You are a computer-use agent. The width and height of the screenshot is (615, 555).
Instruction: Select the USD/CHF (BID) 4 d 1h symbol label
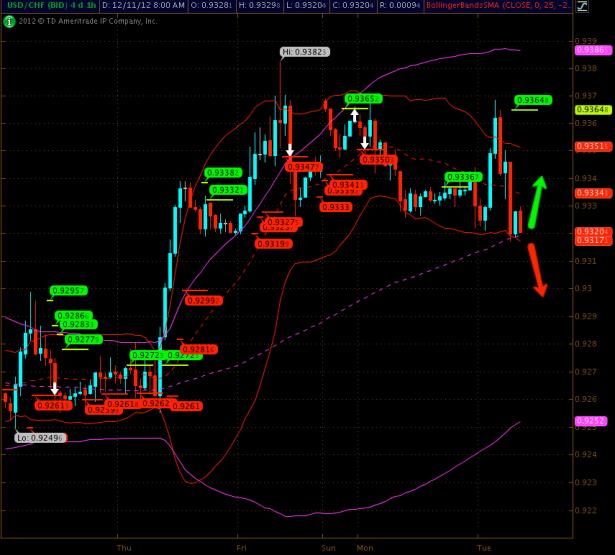point(51,5)
